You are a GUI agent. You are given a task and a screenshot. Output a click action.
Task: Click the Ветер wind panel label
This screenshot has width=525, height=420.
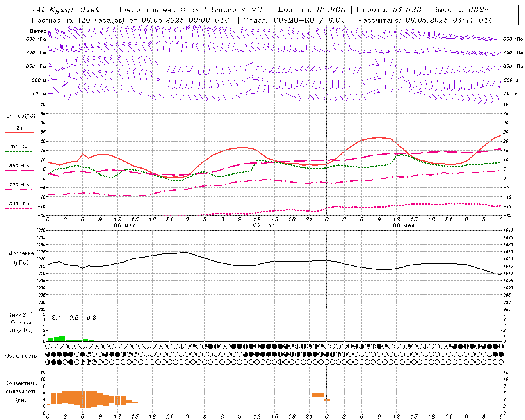(38, 31)
